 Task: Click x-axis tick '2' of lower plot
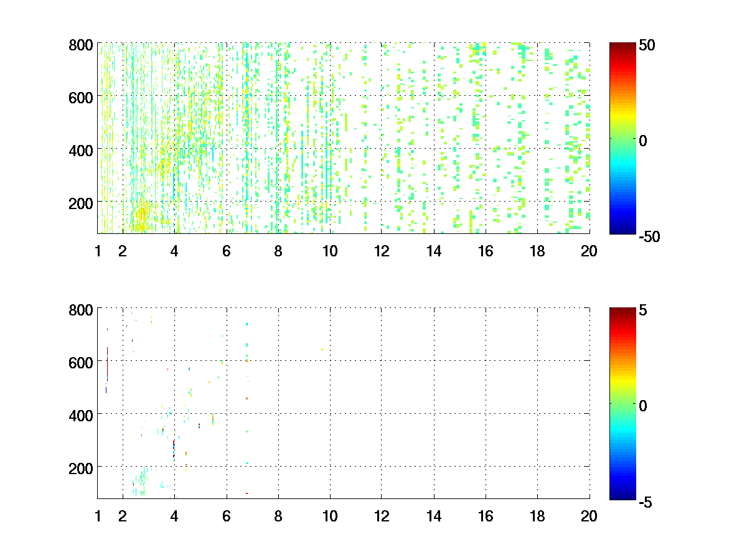pyautogui.click(x=123, y=516)
